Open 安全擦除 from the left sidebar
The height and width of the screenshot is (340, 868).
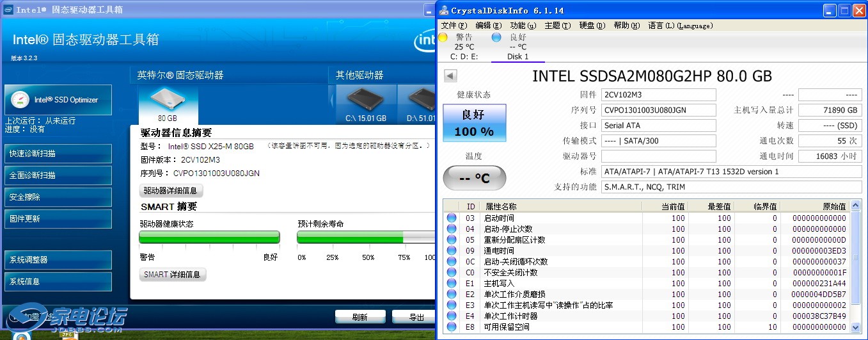click(x=58, y=197)
